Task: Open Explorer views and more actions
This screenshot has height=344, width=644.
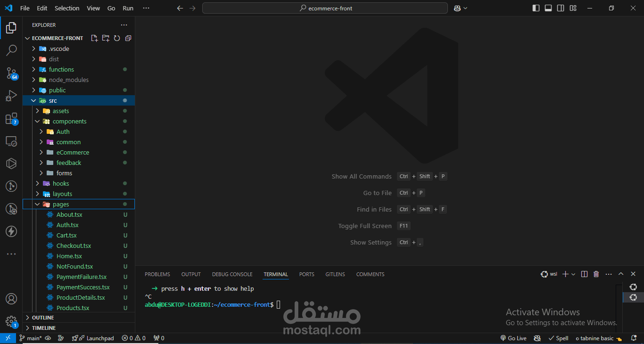Action: click(x=124, y=25)
